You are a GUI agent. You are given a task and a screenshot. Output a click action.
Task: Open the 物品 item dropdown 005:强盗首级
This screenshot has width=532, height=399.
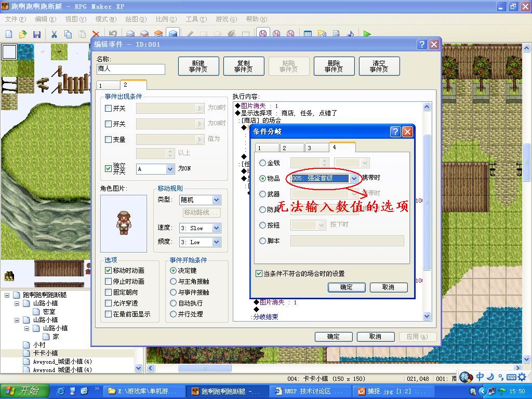click(x=354, y=179)
